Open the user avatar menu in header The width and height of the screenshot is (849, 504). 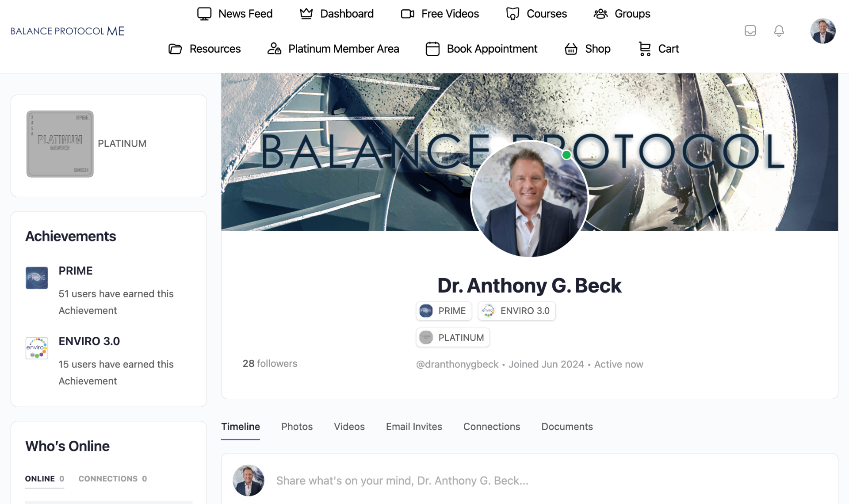tap(822, 31)
